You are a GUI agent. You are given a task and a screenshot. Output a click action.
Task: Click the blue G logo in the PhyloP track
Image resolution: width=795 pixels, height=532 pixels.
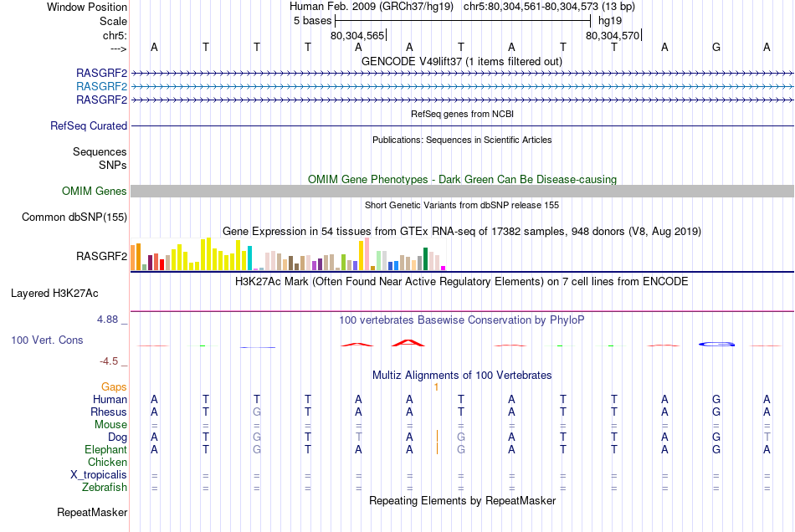pyautogui.click(x=716, y=344)
